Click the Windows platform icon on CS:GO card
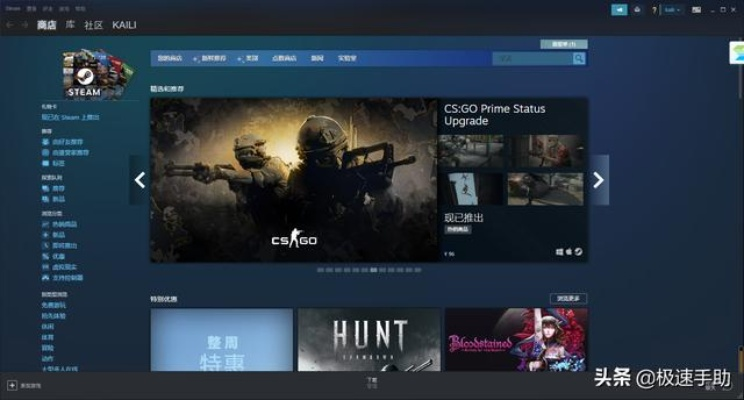 [x=560, y=252]
